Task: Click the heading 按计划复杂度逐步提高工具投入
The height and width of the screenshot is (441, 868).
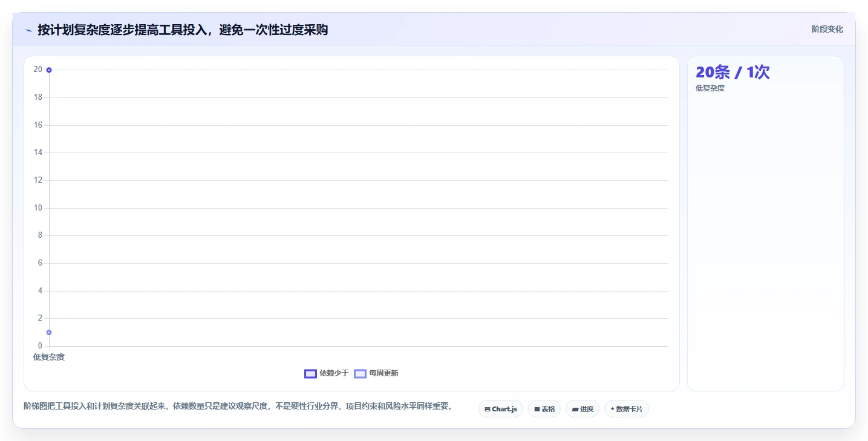Action: pyautogui.click(x=183, y=30)
